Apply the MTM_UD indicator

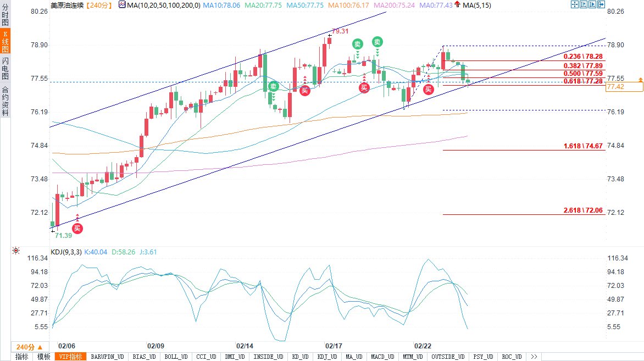[x=412, y=357]
